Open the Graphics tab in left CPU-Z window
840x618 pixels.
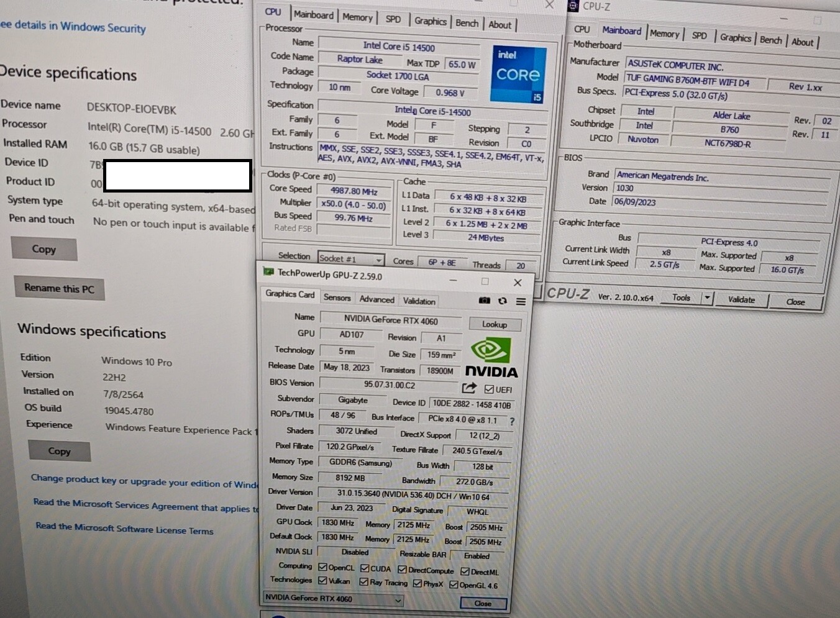[x=431, y=21]
